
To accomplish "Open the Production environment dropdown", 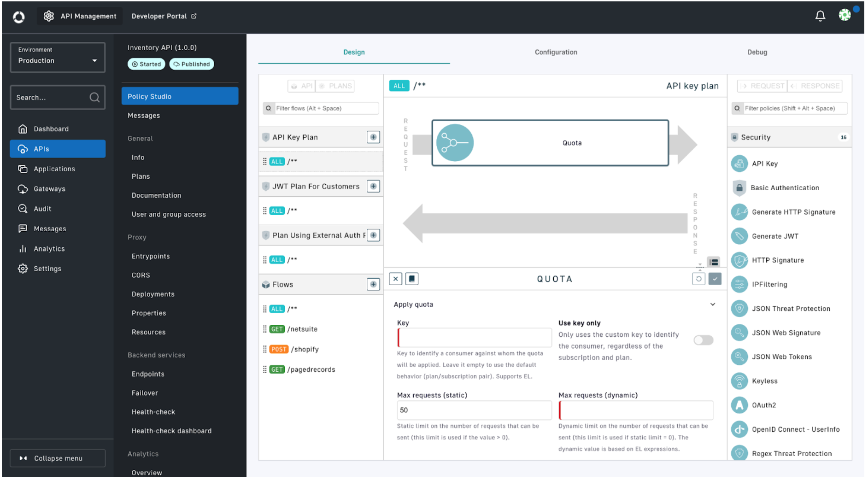I will coord(57,60).
